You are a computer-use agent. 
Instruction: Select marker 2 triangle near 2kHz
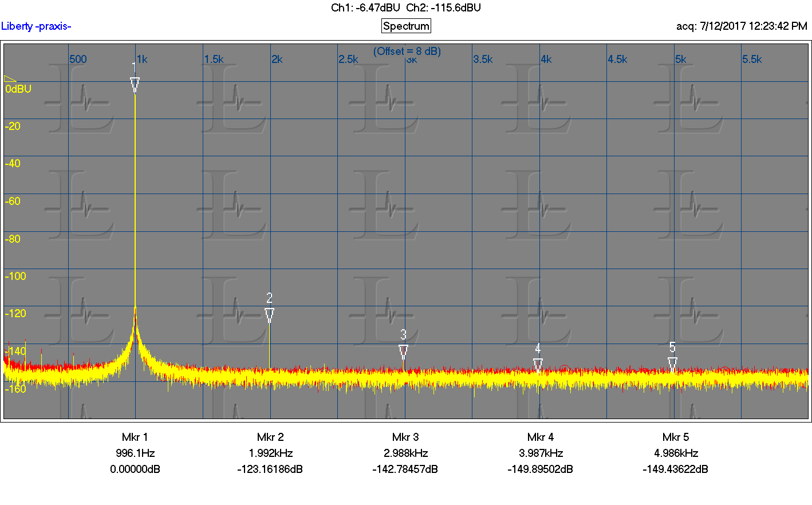click(x=270, y=315)
